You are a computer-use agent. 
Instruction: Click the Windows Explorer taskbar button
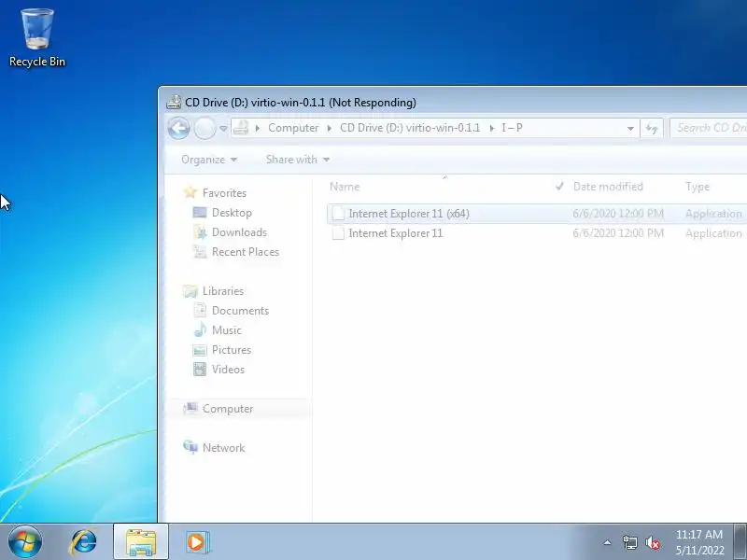coord(141,542)
